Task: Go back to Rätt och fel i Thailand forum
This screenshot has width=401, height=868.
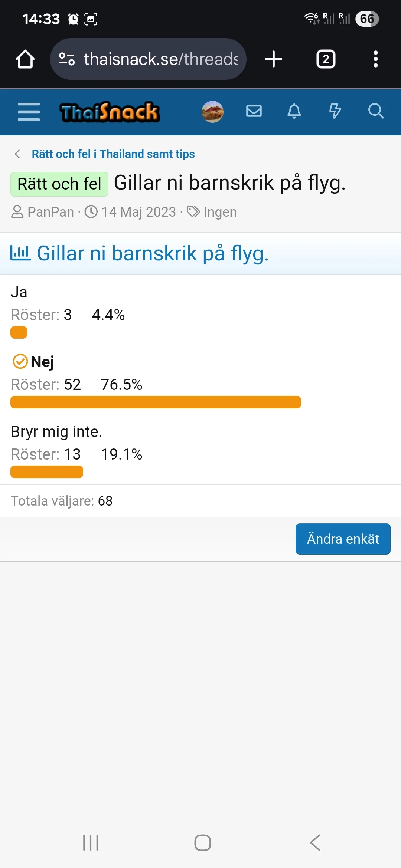Action: (113, 154)
